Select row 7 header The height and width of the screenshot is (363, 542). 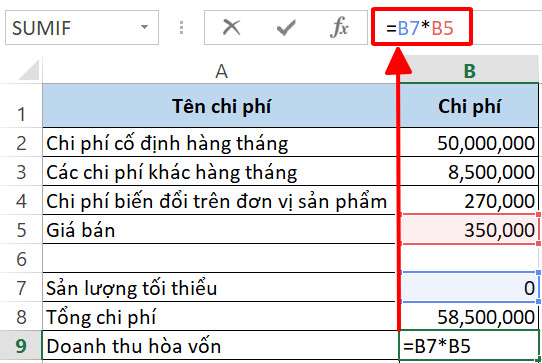click(21, 287)
